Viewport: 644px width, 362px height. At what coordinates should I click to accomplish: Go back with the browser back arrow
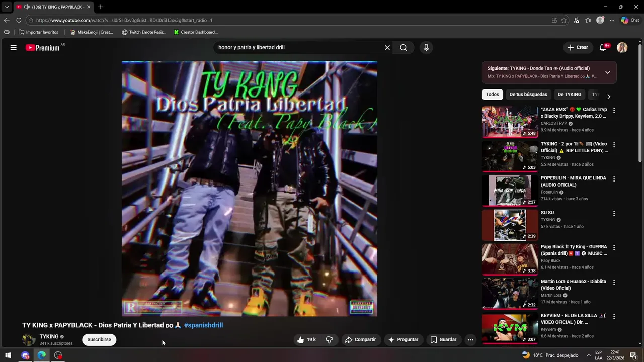click(7, 20)
